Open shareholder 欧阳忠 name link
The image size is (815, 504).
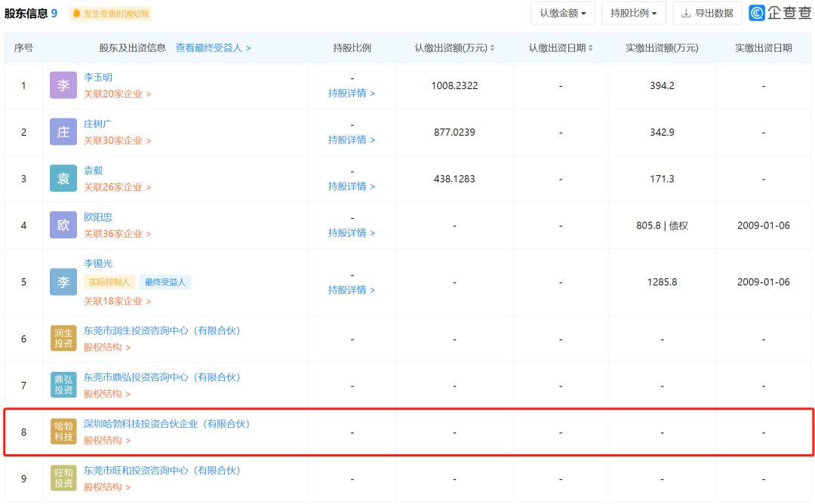[97, 217]
